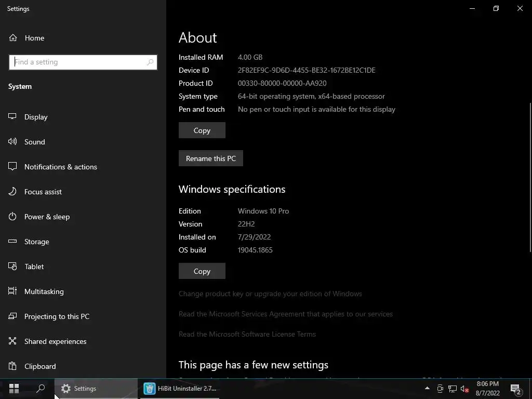Click the Installed RAM value 4.00 GB
The width and height of the screenshot is (532, 399).
coord(250,57)
